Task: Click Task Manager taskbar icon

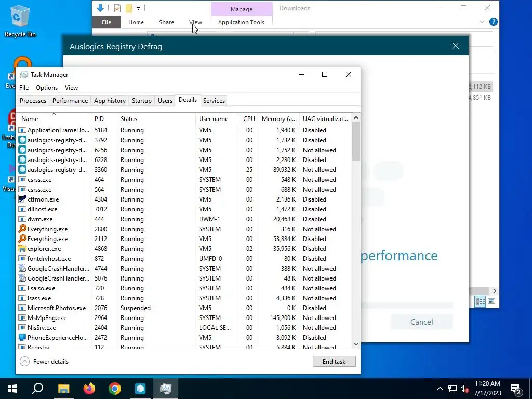Action: (166, 389)
